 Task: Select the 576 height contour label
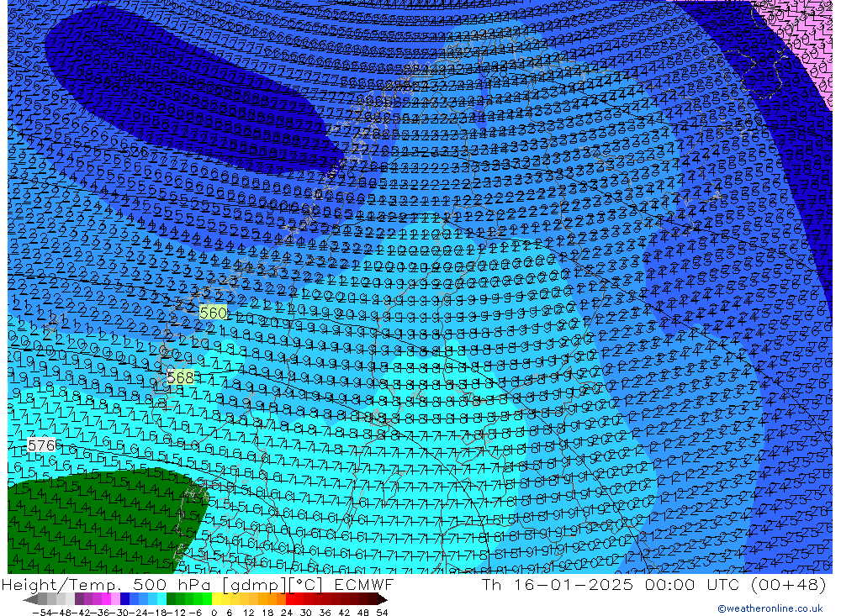click(x=42, y=445)
